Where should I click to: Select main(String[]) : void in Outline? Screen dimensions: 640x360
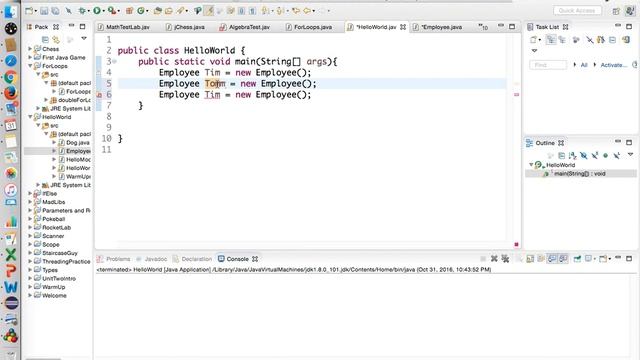(580, 174)
